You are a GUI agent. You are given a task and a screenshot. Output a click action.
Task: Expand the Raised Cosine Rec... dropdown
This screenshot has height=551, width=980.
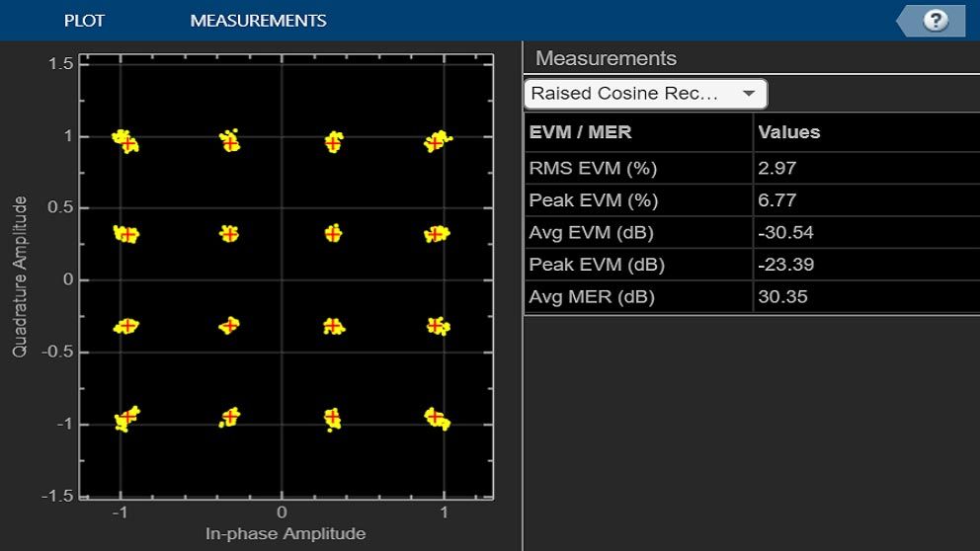point(645,94)
